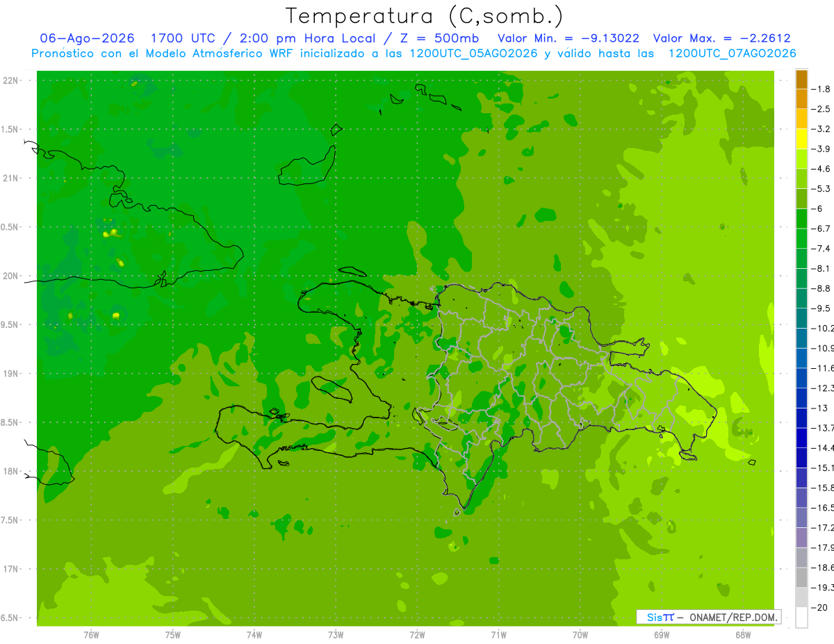Click the "75W" longitude axis label
Image resolution: width=834 pixels, height=644 pixels.
(173, 634)
